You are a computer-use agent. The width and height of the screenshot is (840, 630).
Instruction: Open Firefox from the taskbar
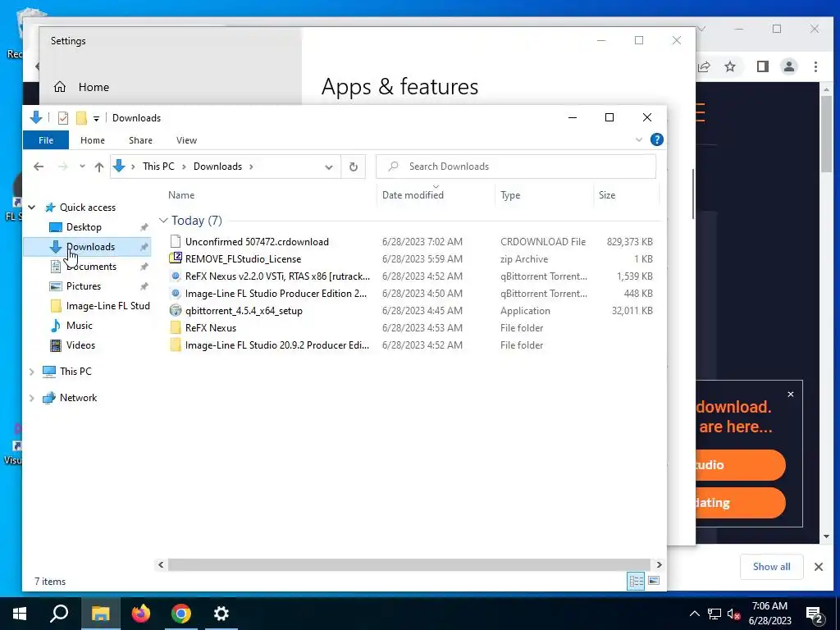(x=141, y=614)
